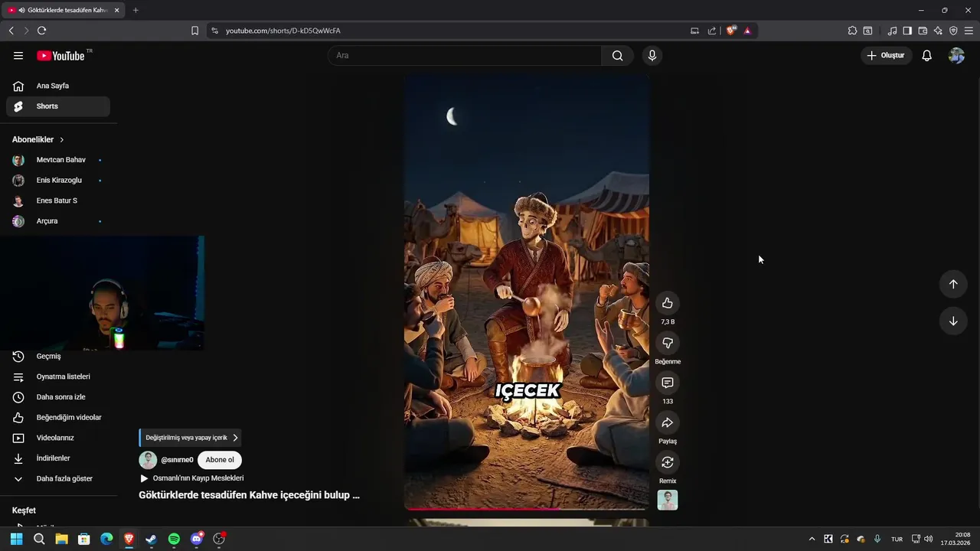Open YouTube notifications bell
This screenshot has height=551, width=980.
tap(926, 55)
